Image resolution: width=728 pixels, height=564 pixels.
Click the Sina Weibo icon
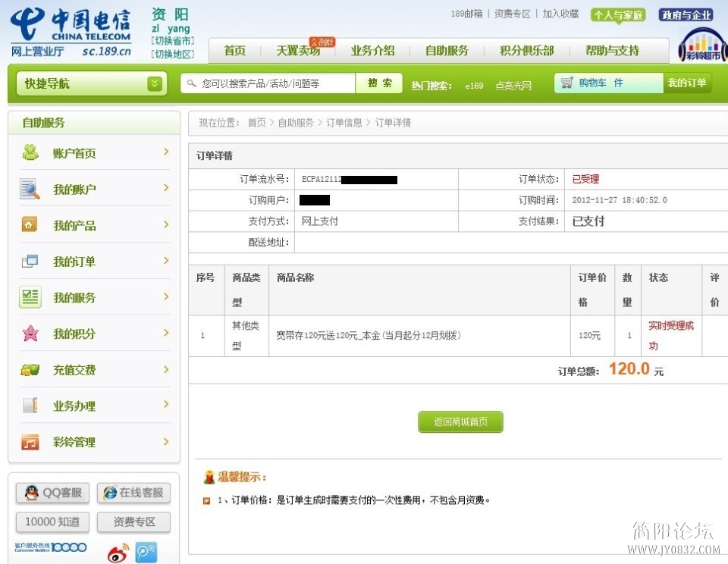[118, 553]
